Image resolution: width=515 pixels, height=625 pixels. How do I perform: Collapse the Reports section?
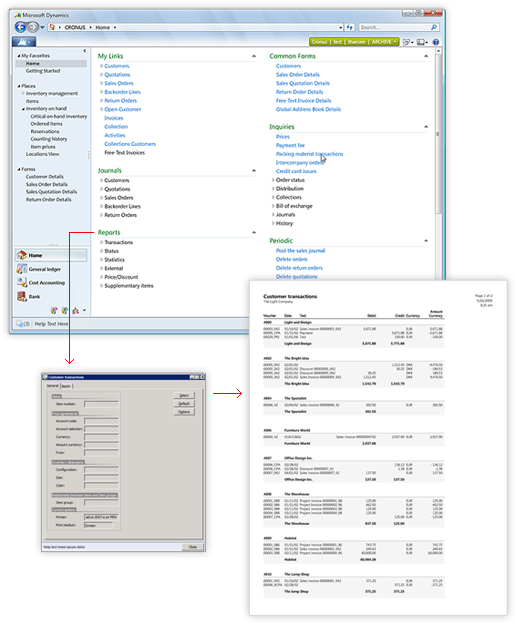[254, 232]
